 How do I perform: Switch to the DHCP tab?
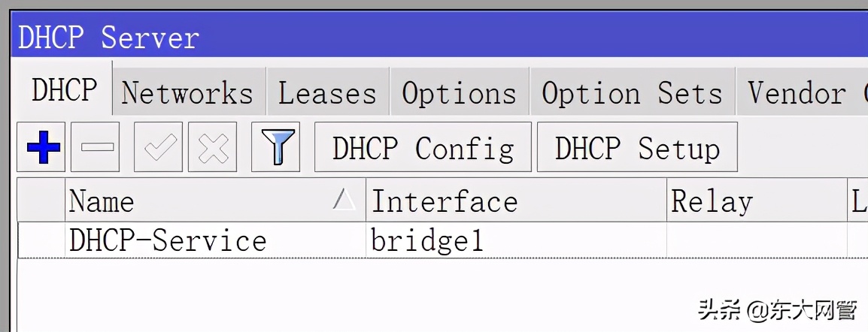click(65, 91)
